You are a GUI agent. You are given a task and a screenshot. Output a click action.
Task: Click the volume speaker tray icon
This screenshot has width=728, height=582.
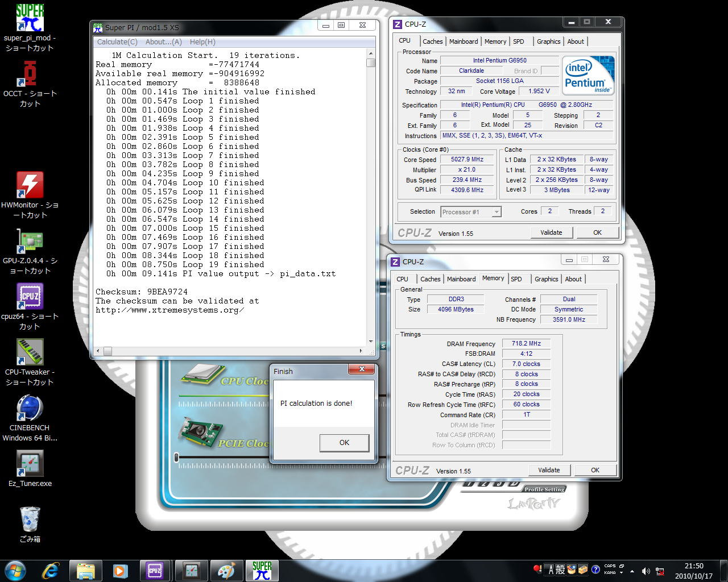[x=646, y=571]
